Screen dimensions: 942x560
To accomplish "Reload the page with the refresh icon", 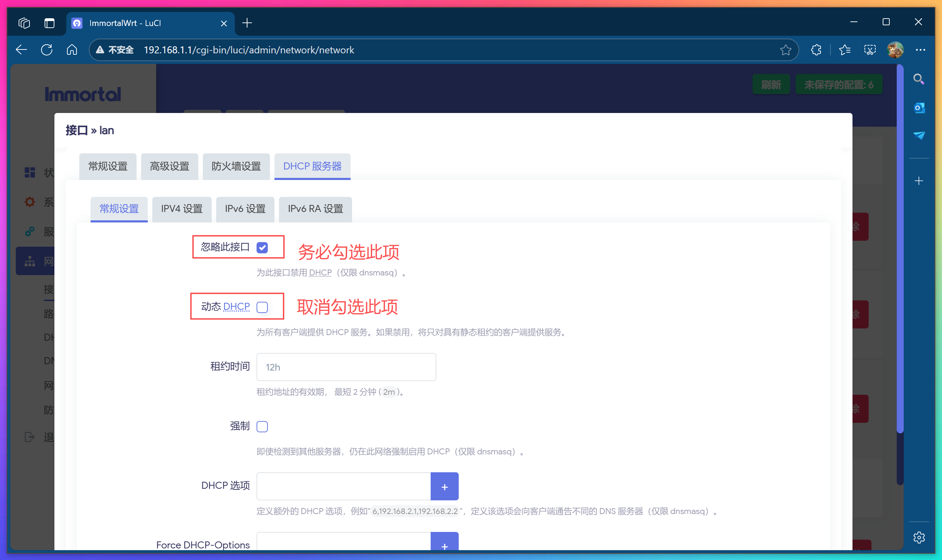I will tap(46, 49).
